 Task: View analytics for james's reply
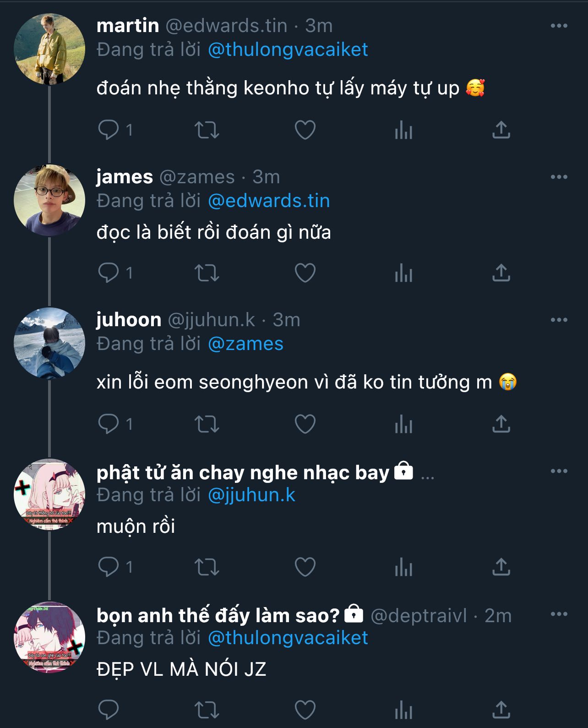click(x=403, y=273)
